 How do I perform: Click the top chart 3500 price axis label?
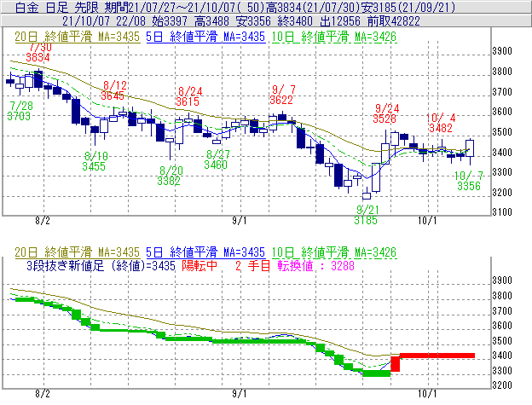[502, 132]
